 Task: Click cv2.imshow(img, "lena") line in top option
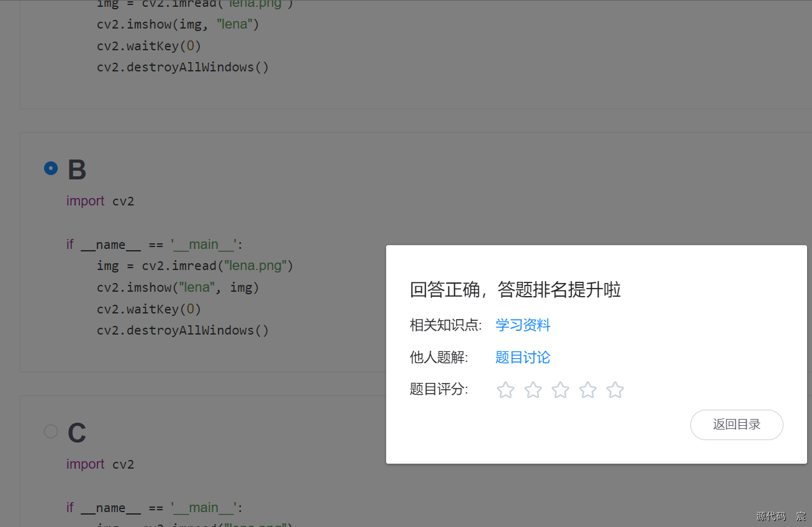pos(178,24)
